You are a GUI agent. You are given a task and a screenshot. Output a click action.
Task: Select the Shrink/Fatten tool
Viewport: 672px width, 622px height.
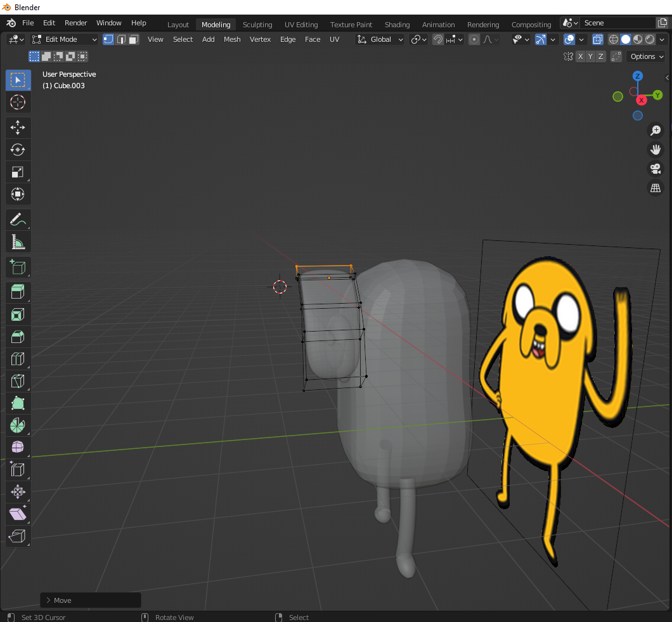18,491
